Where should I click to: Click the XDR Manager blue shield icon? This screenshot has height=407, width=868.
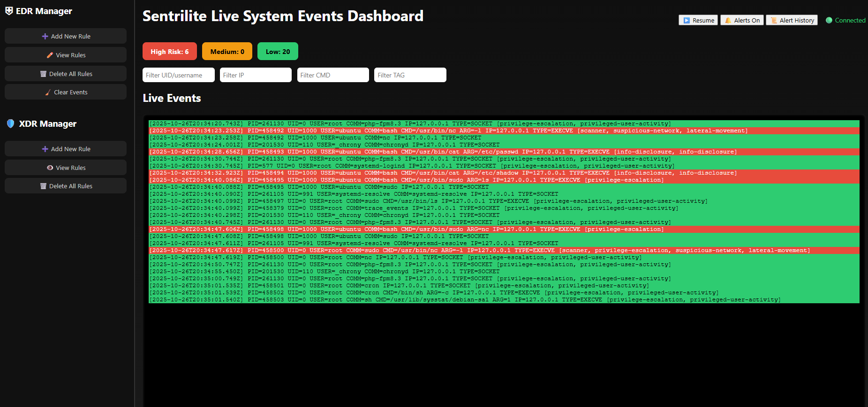[x=10, y=123]
